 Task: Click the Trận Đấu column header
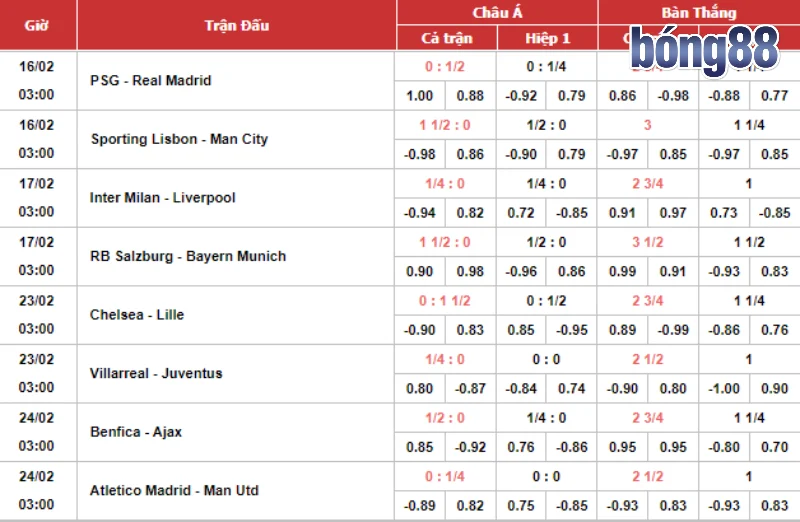(236, 25)
